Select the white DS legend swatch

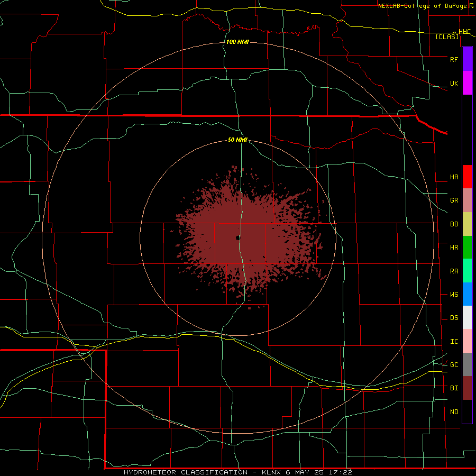[x=467, y=317]
